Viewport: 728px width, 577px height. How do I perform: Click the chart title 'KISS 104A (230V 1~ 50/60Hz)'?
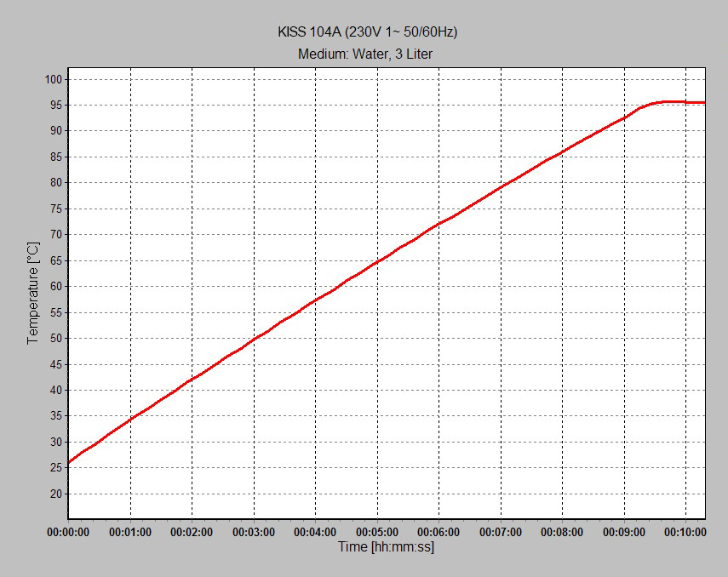[367, 32]
